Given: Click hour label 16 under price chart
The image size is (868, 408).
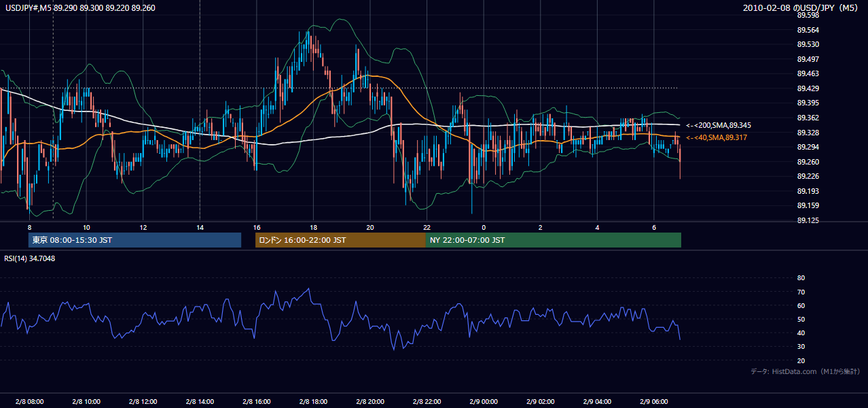Looking at the screenshot, I should [x=256, y=227].
